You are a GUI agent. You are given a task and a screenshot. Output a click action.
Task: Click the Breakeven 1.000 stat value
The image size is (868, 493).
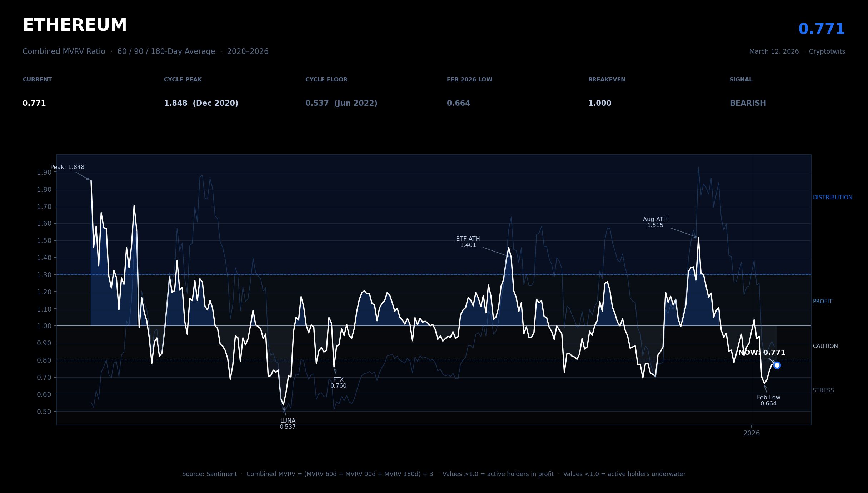(x=600, y=103)
